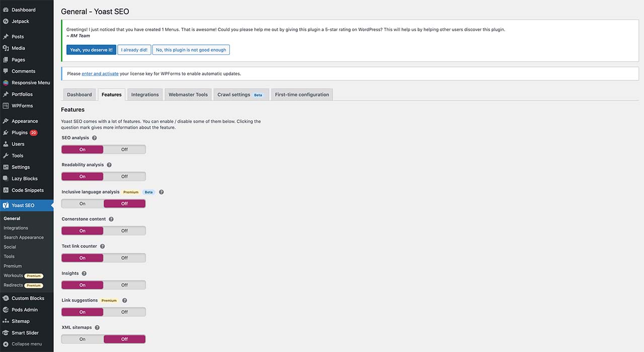Screen dimensions: 644x352
Task: Turn Inclusive language analysis On
Action: click(x=83, y=204)
